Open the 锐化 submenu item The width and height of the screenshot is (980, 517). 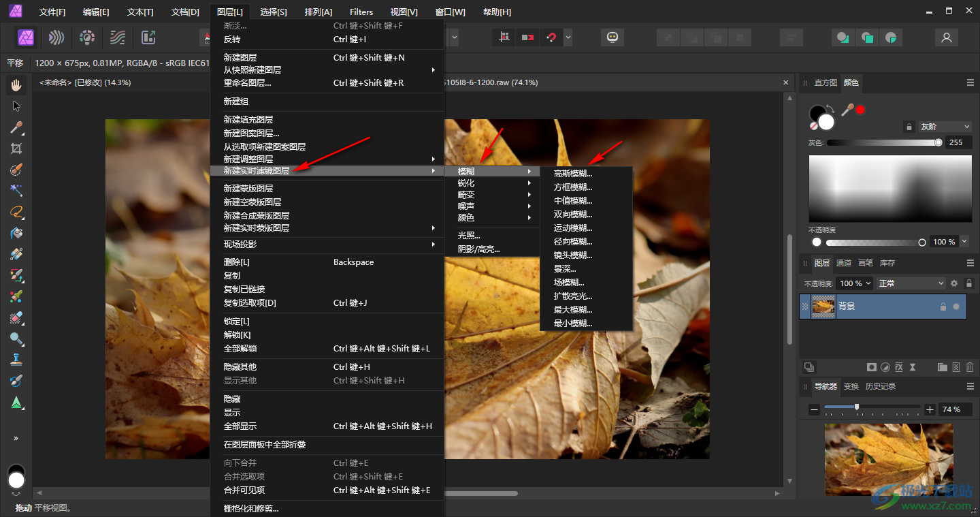tap(466, 183)
